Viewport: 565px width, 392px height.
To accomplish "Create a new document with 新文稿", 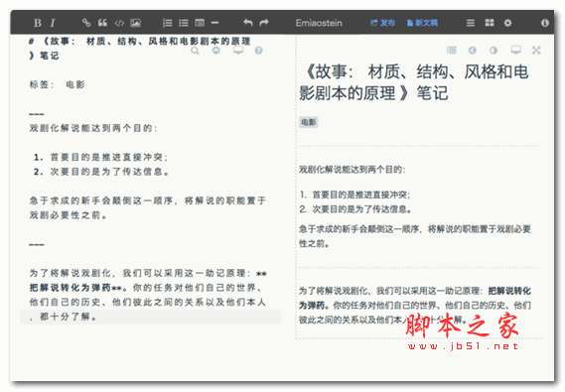I will [x=422, y=23].
